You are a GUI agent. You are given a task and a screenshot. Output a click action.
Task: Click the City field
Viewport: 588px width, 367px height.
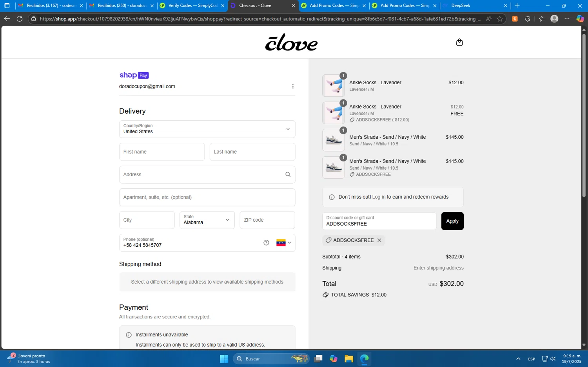tap(147, 220)
